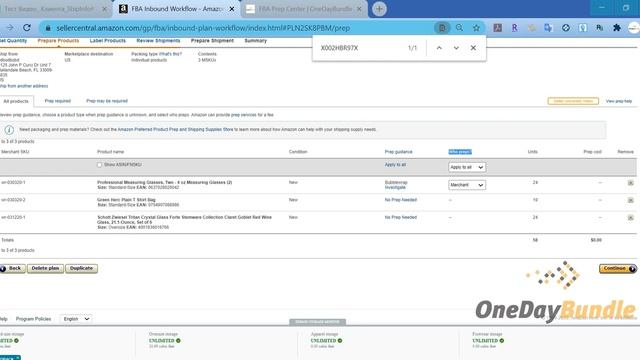
Task: Open the English language dropdown
Action: click(76, 319)
